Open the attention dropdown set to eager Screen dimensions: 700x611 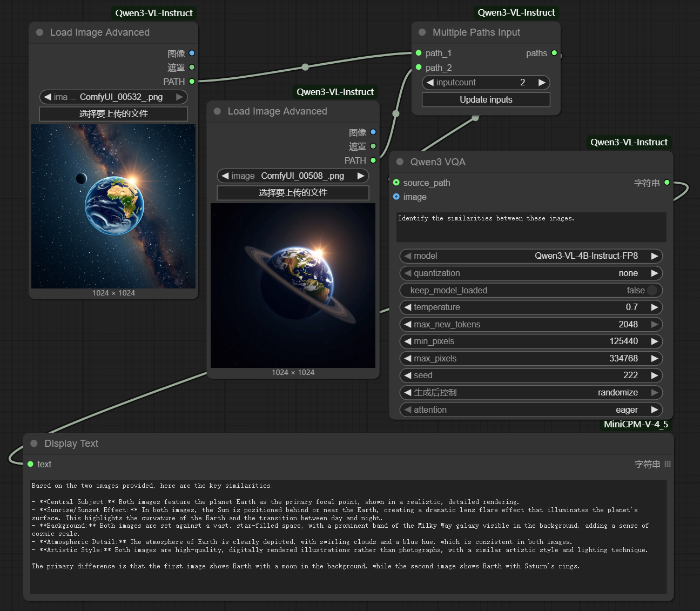click(x=531, y=410)
